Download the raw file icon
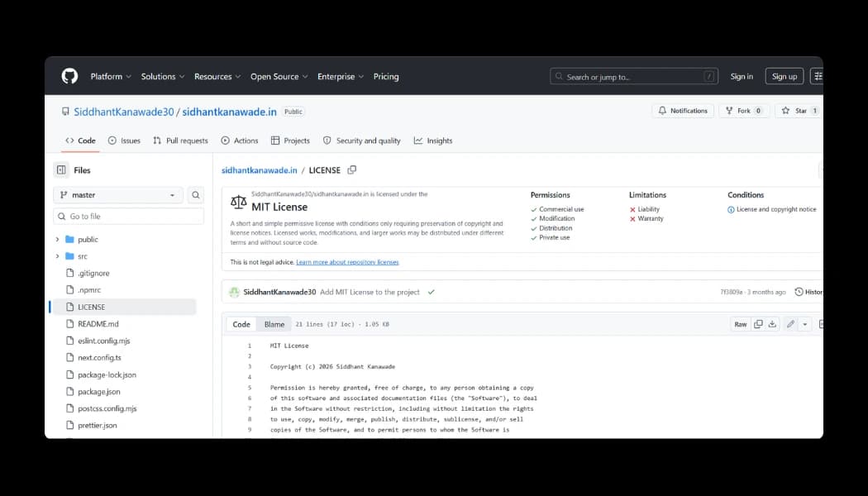This screenshot has height=496, width=868. 772,324
